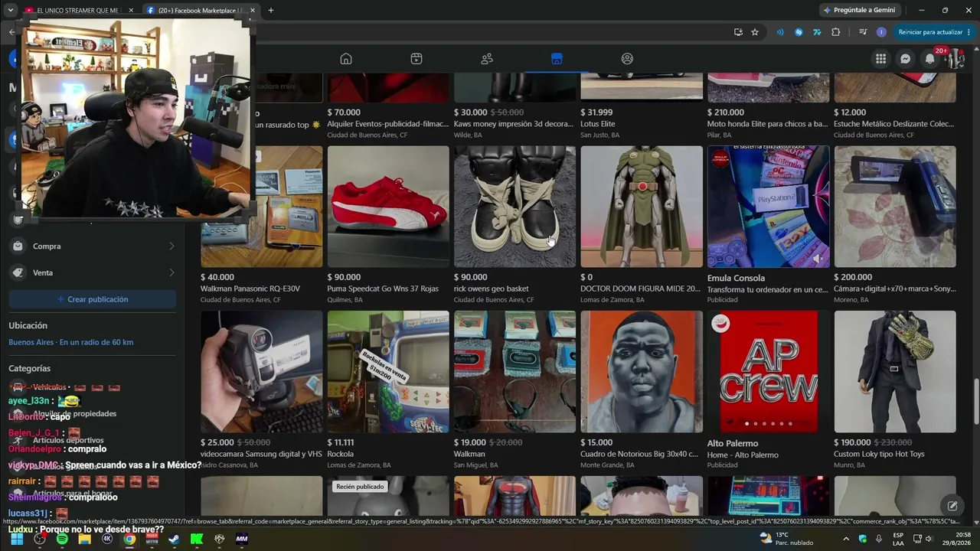980x551 pixels.
Task: Open the Windows Start menu
Action: coord(17,539)
